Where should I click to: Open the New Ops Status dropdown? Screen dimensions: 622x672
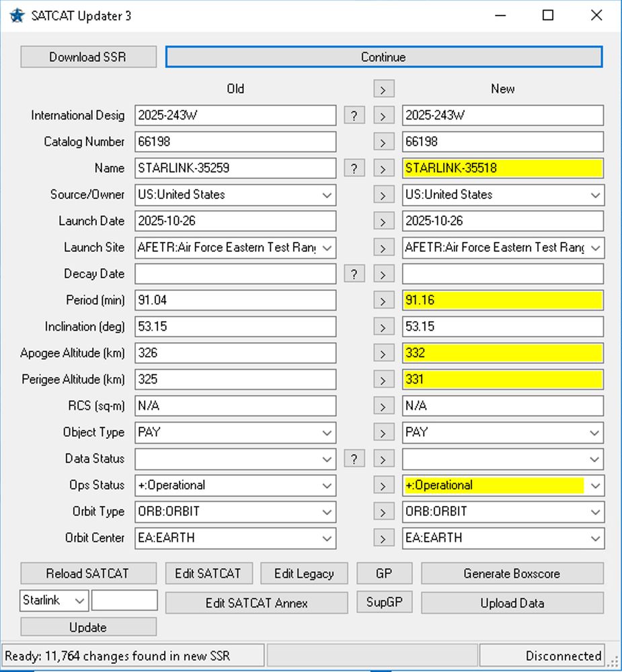pyautogui.click(x=595, y=486)
